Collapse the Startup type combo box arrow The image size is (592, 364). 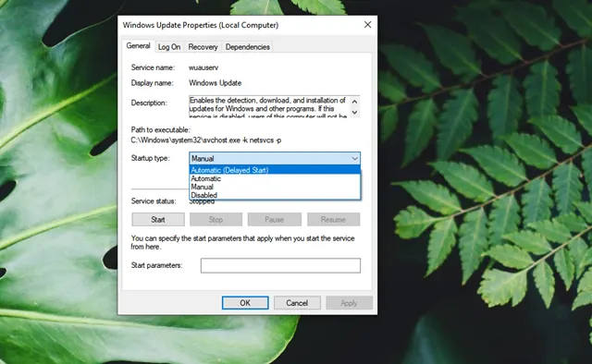(x=354, y=158)
